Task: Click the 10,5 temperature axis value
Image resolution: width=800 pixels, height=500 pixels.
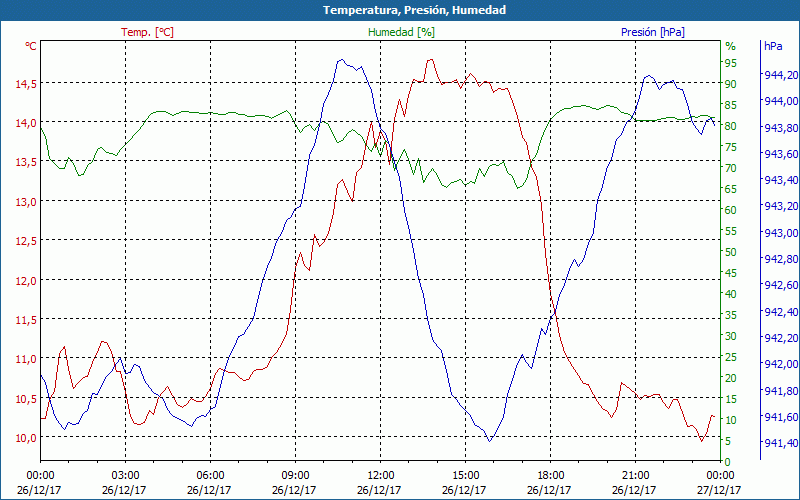Action: pos(26,398)
